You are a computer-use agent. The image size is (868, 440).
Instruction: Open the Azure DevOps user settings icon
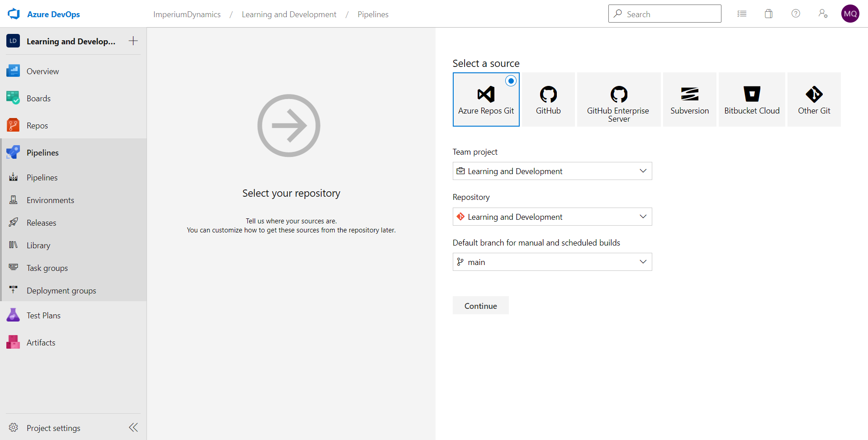click(823, 14)
